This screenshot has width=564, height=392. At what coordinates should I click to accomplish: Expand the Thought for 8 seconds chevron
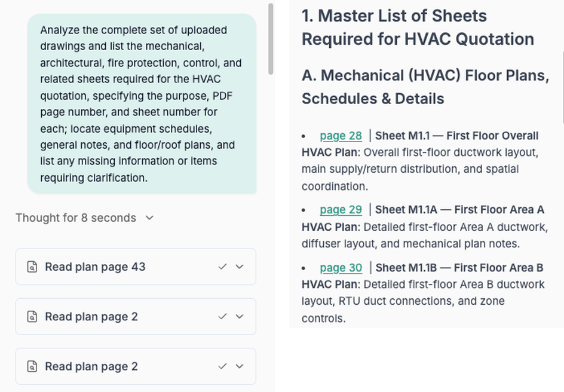[149, 218]
